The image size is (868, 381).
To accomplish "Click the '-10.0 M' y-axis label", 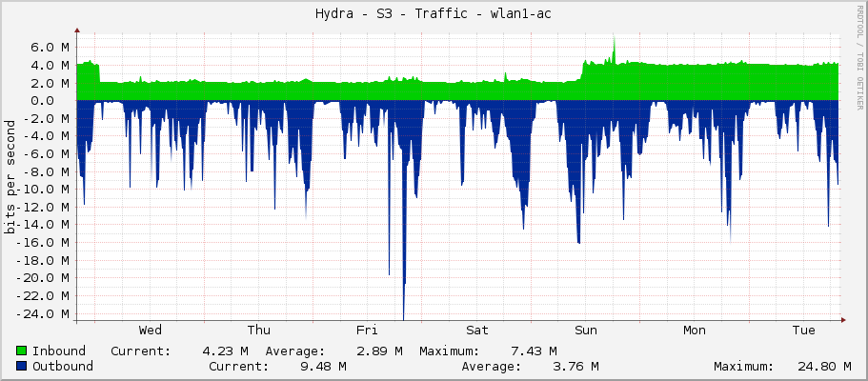I will click(x=43, y=190).
